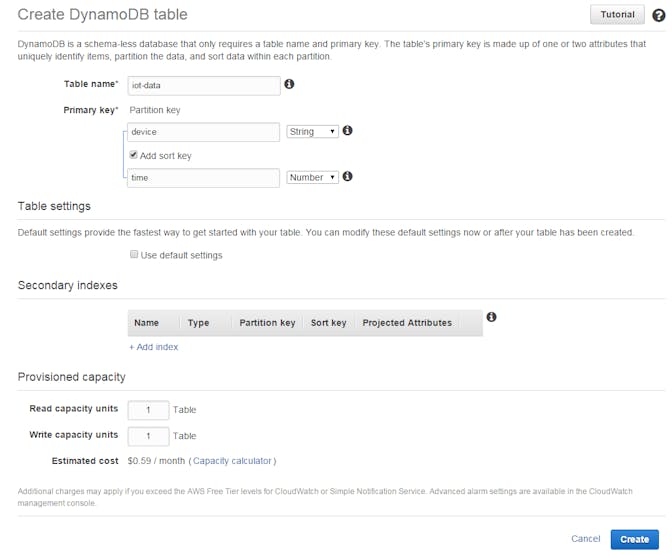Click the sort key field containing time

(x=204, y=177)
